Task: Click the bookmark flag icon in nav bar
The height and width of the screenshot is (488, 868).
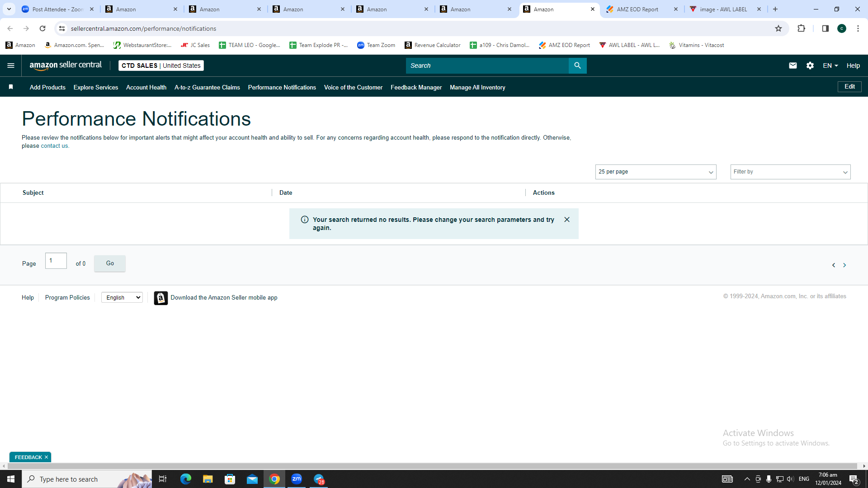Action: pyautogui.click(x=11, y=87)
